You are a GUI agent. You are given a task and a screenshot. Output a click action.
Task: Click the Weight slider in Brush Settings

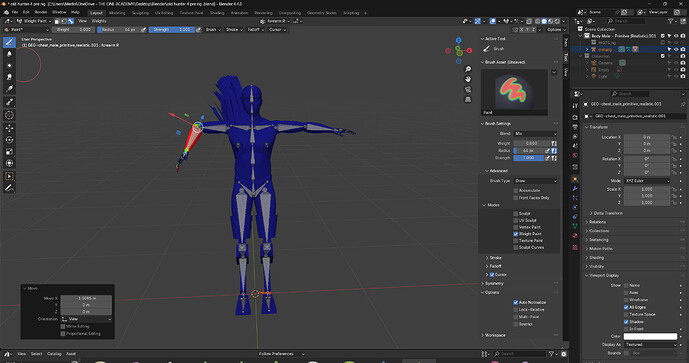(x=532, y=143)
